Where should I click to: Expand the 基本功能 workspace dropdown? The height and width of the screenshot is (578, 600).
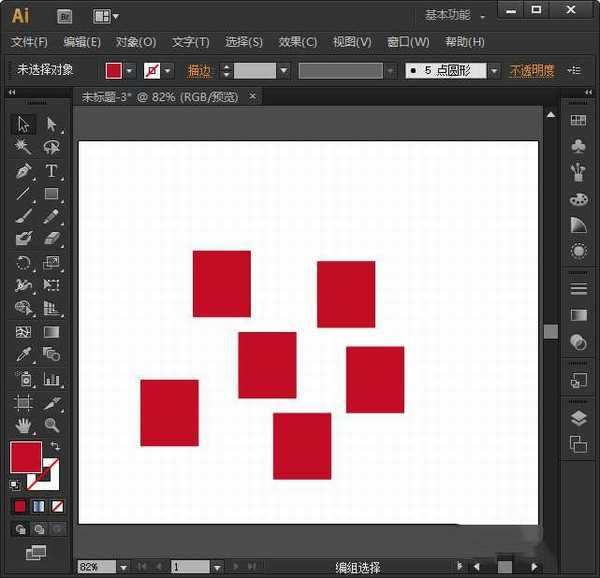point(455,16)
